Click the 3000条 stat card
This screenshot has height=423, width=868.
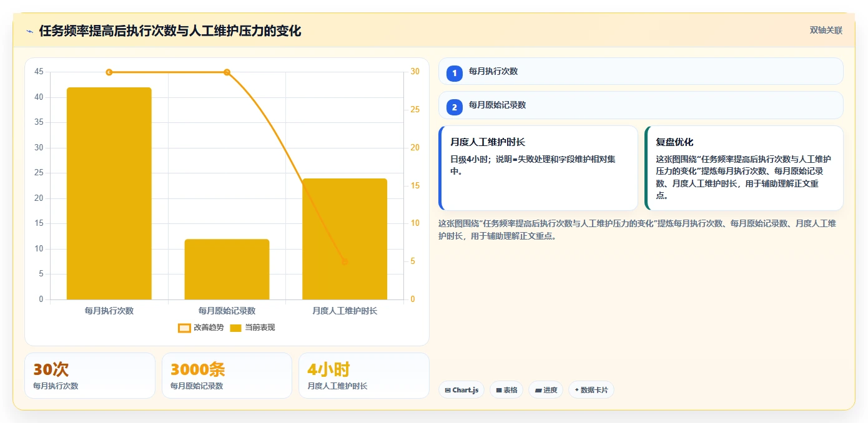[227, 376]
